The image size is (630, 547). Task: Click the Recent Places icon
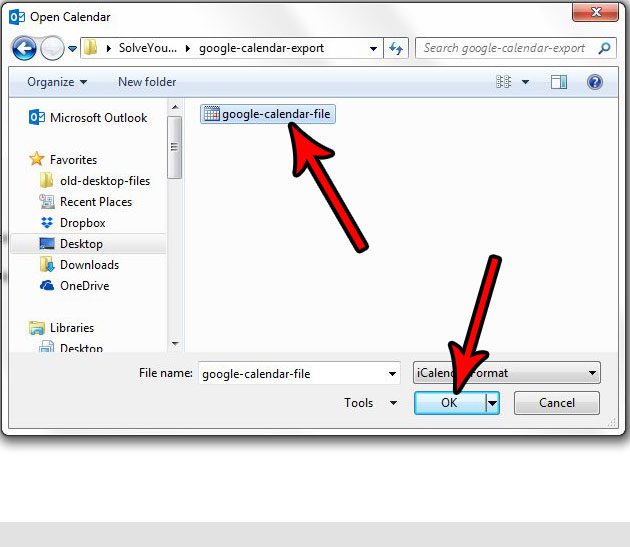[x=47, y=201]
